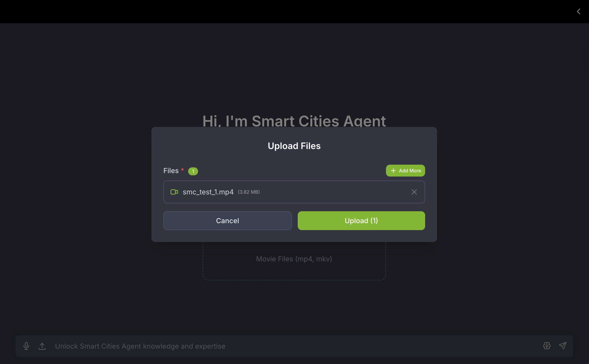Click the plus icon inside Add More
This screenshot has height=364, width=589.
point(393,171)
